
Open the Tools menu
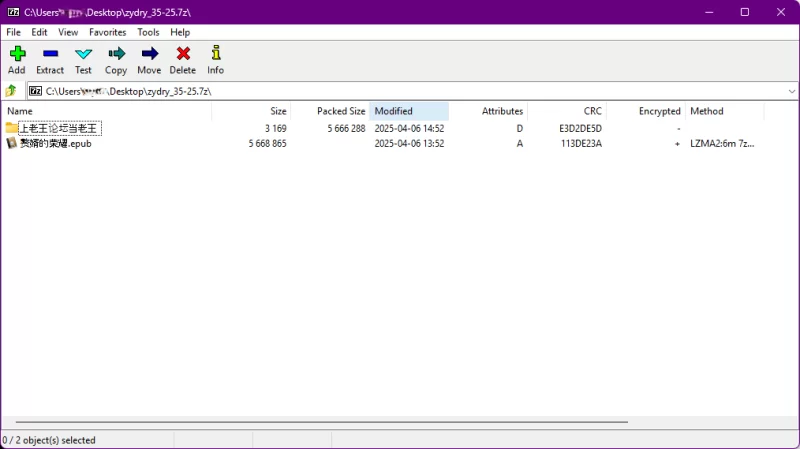(x=148, y=32)
